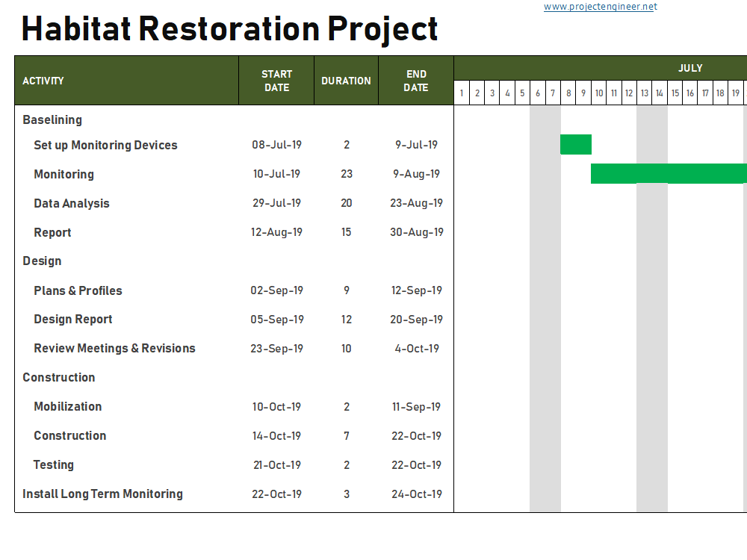Click the JULY month header

[690, 68]
